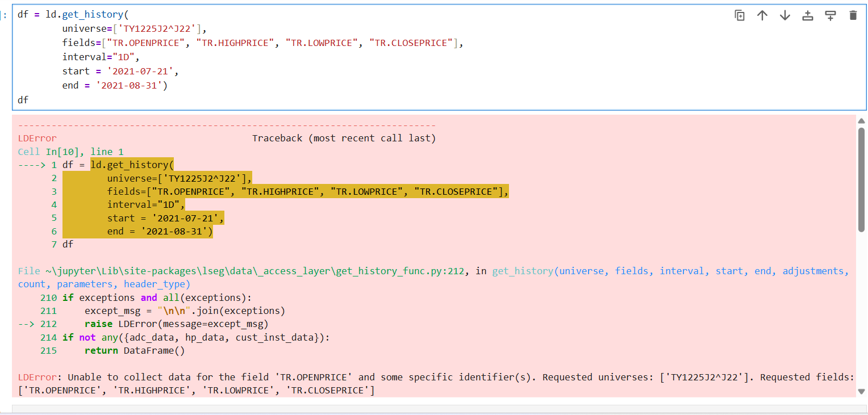Move the cell down
Screen dimensions: 868x415
coord(785,15)
